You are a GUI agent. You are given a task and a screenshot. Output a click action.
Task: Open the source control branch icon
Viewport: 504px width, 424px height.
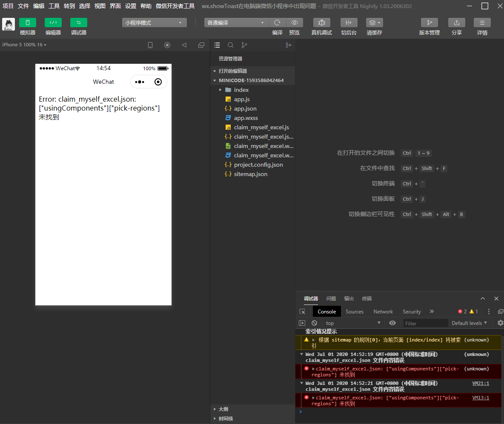[244, 45]
